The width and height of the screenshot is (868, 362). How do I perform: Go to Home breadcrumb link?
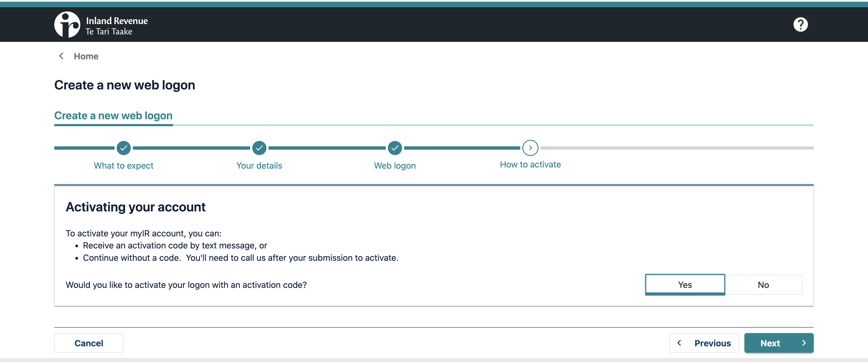(x=86, y=56)
